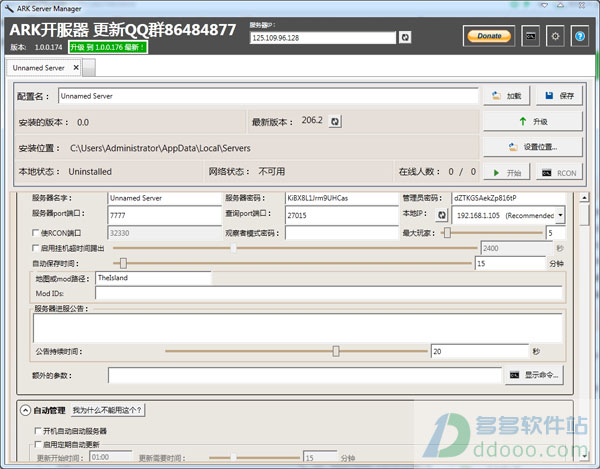Open the console window icon in header
Viewport: 600px width, 469px height.
pos(531,36)
